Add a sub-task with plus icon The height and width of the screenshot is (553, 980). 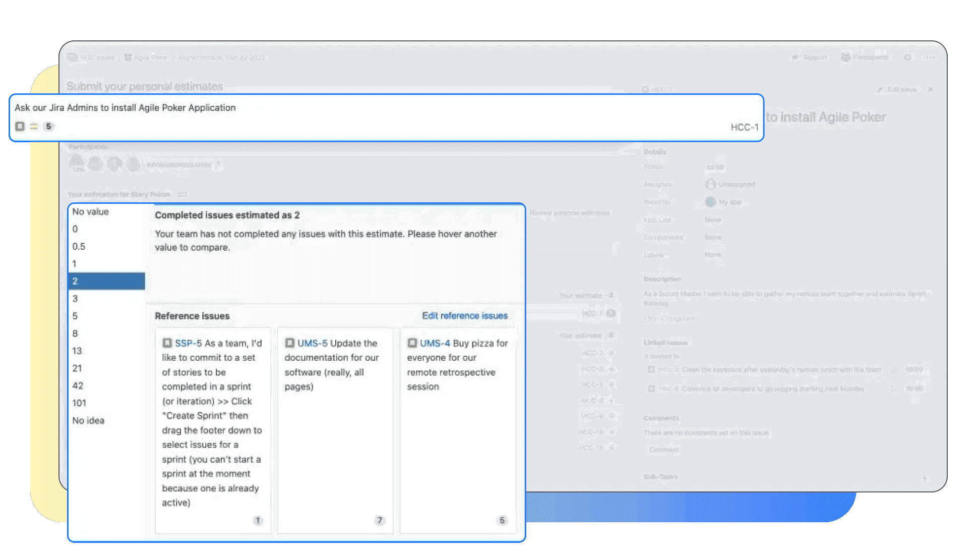925,477
